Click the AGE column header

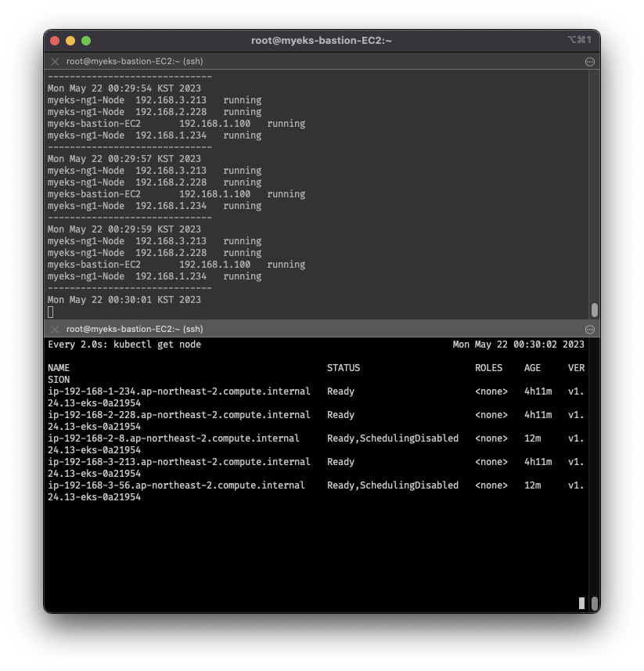point(532,368)
